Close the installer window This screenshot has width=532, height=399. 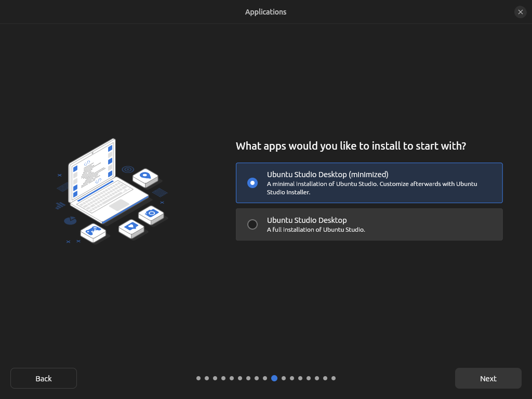pos(520,12)
